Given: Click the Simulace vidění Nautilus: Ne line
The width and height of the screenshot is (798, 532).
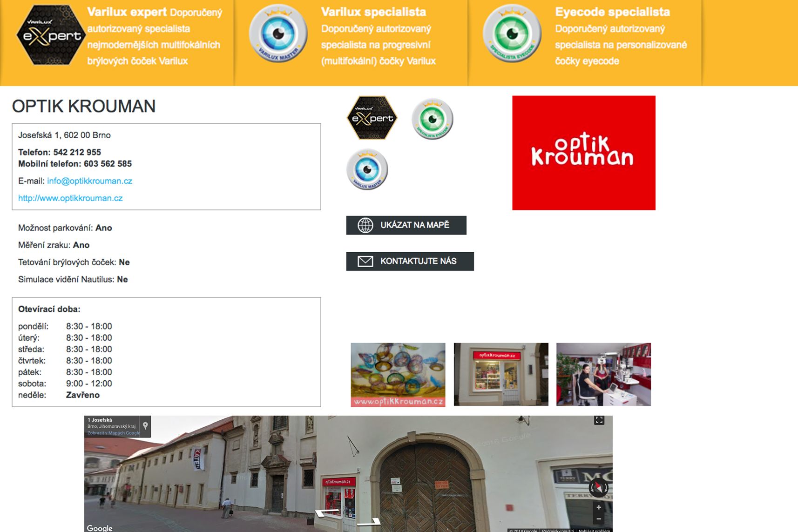Looking at the screenshot, I should click(x=73, y=280).
